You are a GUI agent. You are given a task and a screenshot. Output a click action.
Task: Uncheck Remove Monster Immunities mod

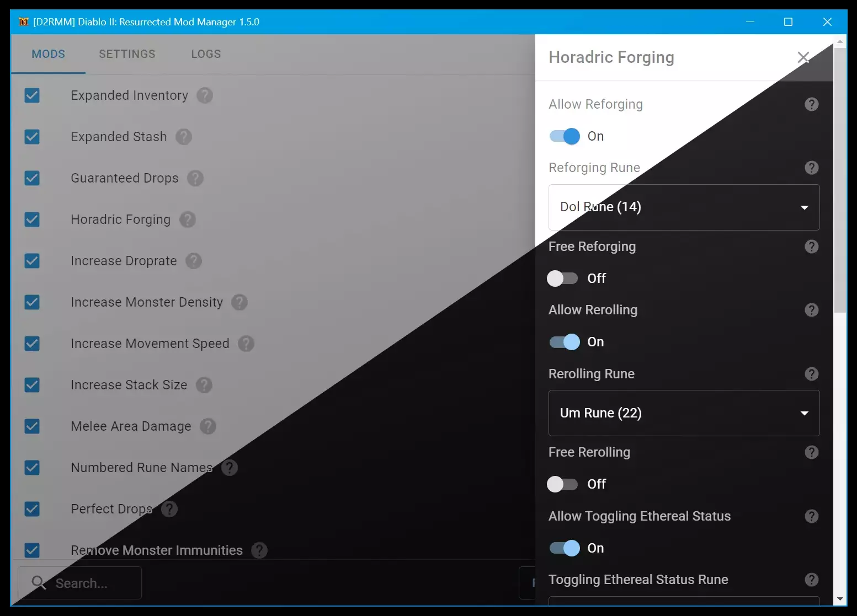(x=32, y=550)
